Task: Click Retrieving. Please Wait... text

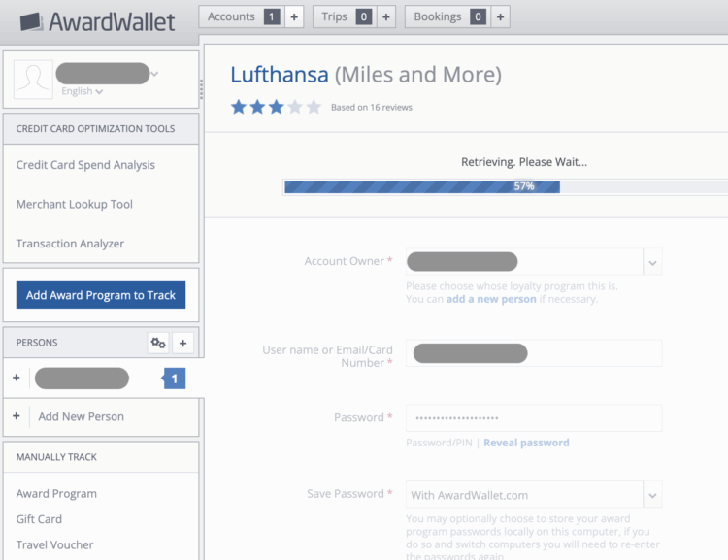Action: (524, 162)
